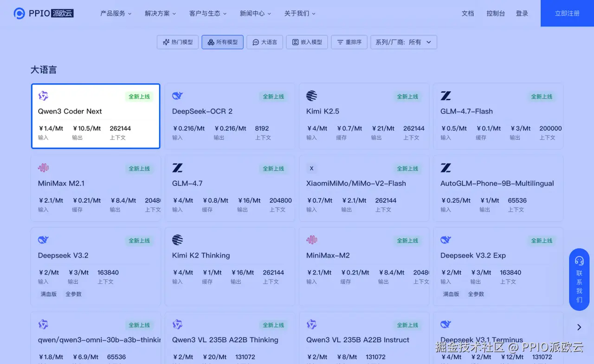The image size is (594, 364).
Task: Select the 大语言 filter tab
Action: coord(265,42)
